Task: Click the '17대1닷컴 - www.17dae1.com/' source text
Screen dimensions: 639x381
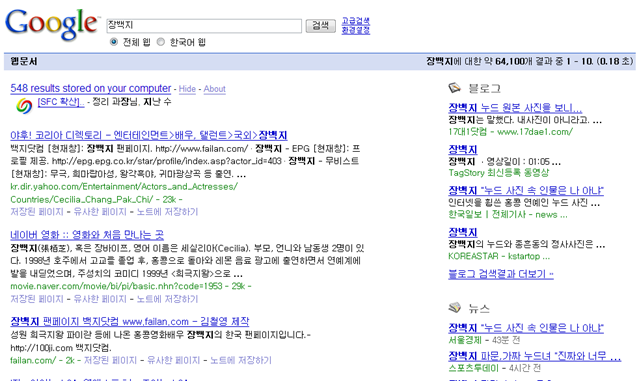Action: pyautogui.click(x=510, y=132)
